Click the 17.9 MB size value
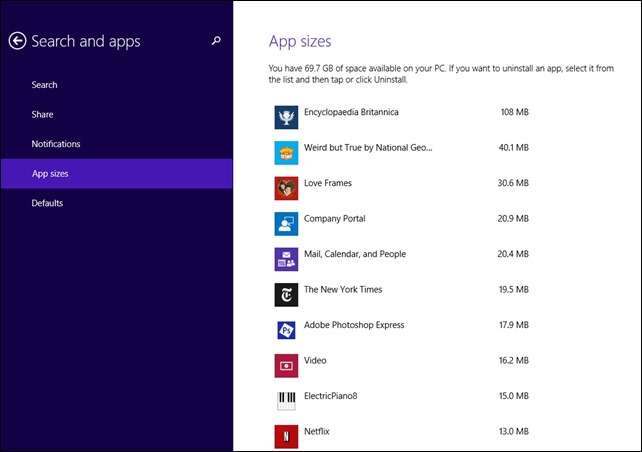 [x=513, y=325]
